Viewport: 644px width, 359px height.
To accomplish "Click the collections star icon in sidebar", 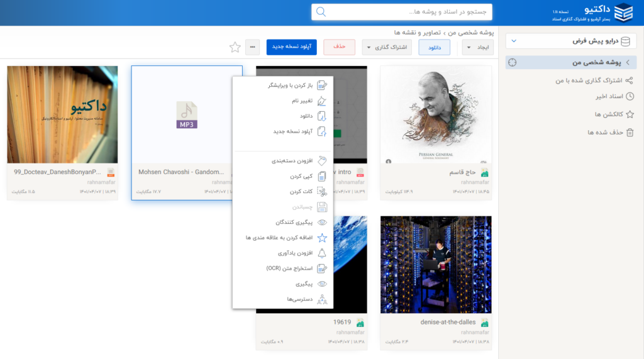I will tap(630, 114).
